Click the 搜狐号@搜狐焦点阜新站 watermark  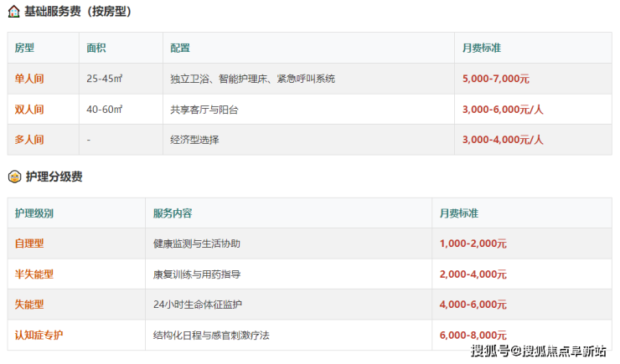(x=538, y=351)
